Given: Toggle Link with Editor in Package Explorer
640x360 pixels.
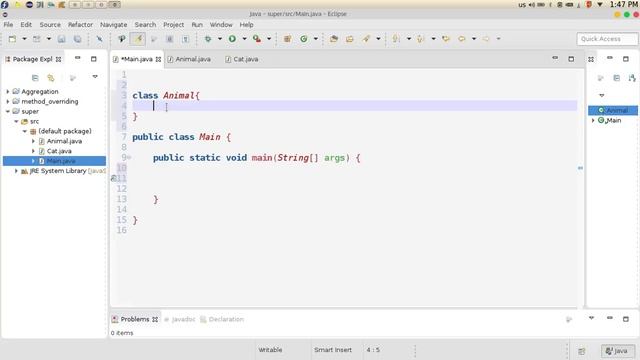Looking at the screenshot, I should (x=51, y=78).
